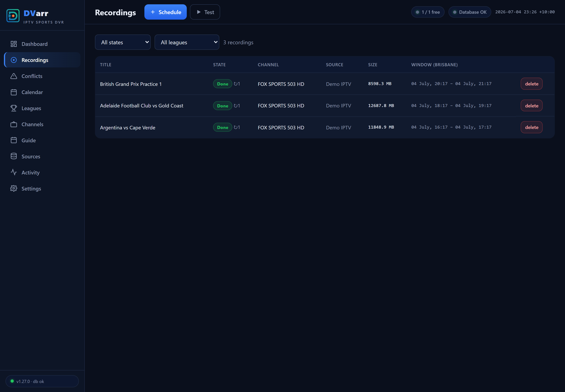Go to Conflicts page
Image resolution: width=565 pixels, height=392 pixels.
click(42, 76)
